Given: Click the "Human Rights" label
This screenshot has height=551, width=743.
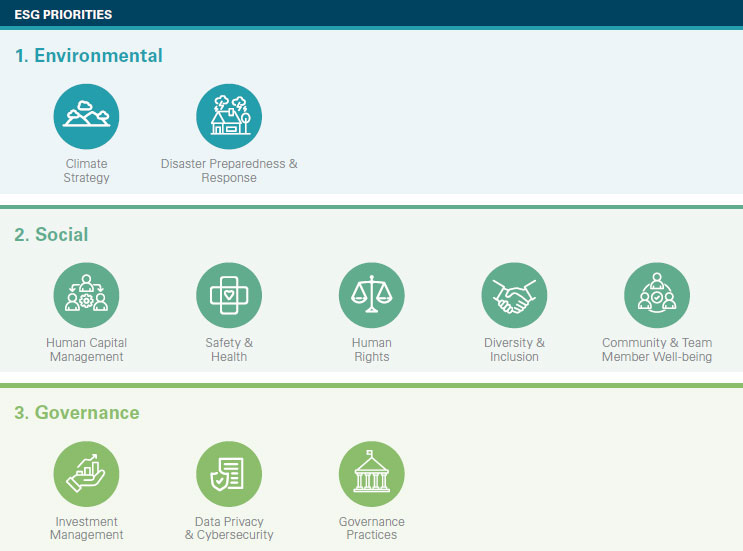Looking at the screenshot, I should click(x=372, y=350).
